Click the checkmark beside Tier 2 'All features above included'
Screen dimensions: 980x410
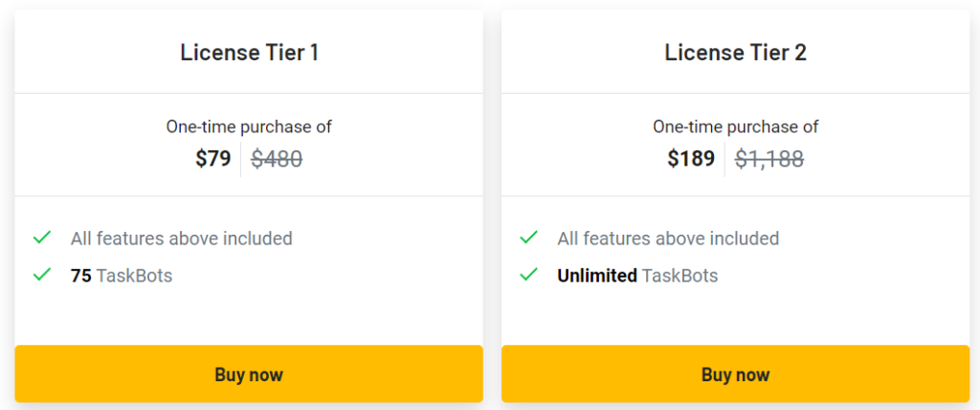coord(528,238)
